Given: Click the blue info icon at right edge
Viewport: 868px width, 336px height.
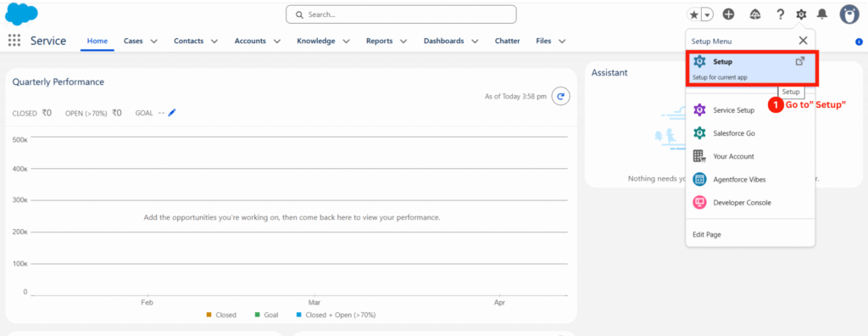Looking at the screenshot, I should pos(859,42).
